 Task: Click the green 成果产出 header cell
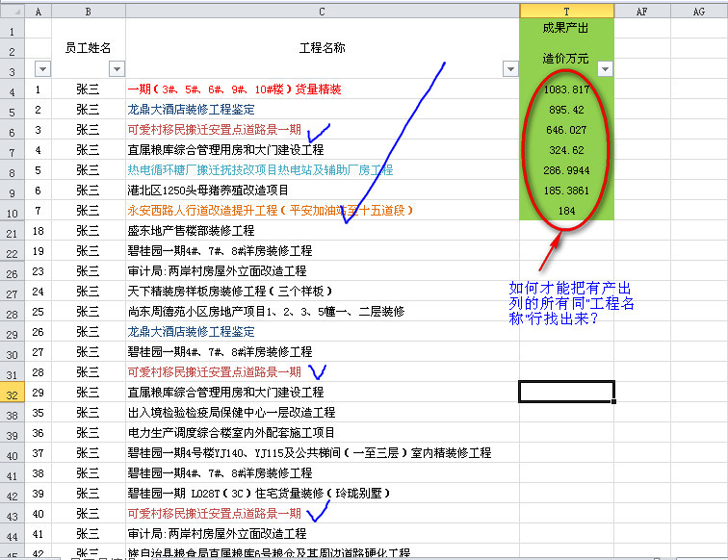pyautogui.click(x=566, y=28)
